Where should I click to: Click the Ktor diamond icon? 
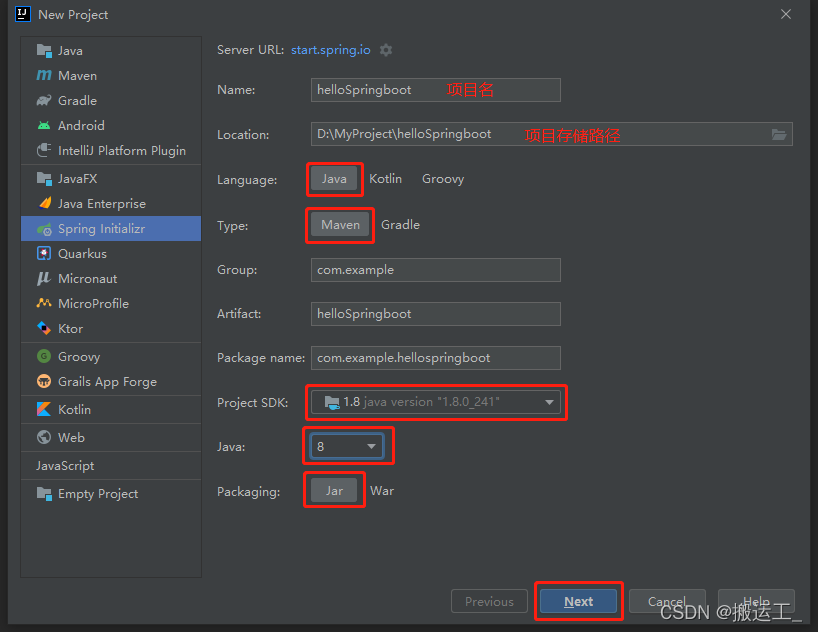tap(44, 328)
